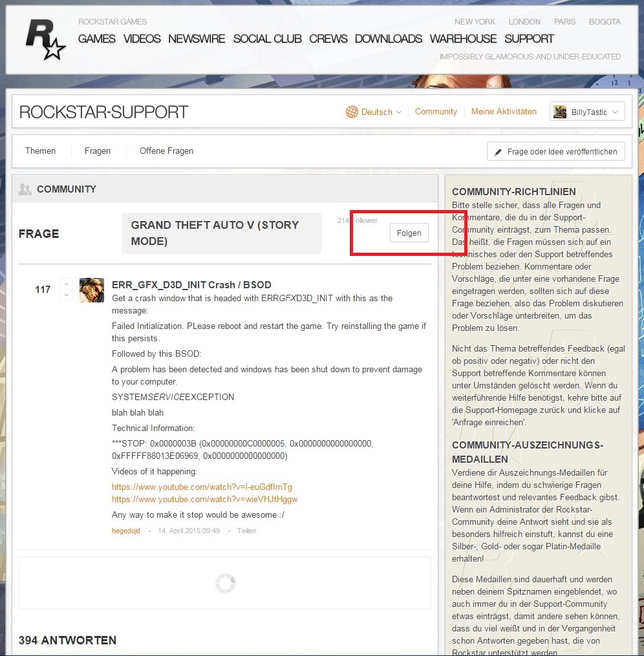Image resolution: width=644 pixels, height=656 pixels.
Task: Expand the BillyTastic user menu arrow
Action: pos(615,112)
